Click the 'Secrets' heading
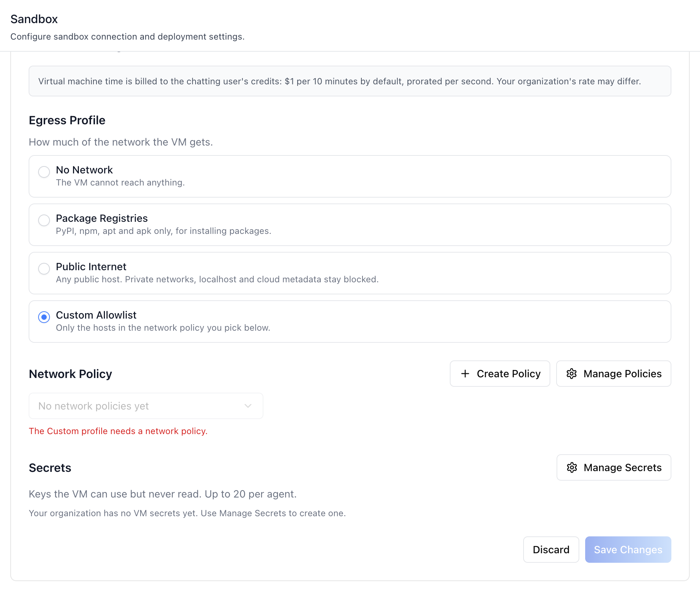This screenshot has width=700, height=591. 50,468
